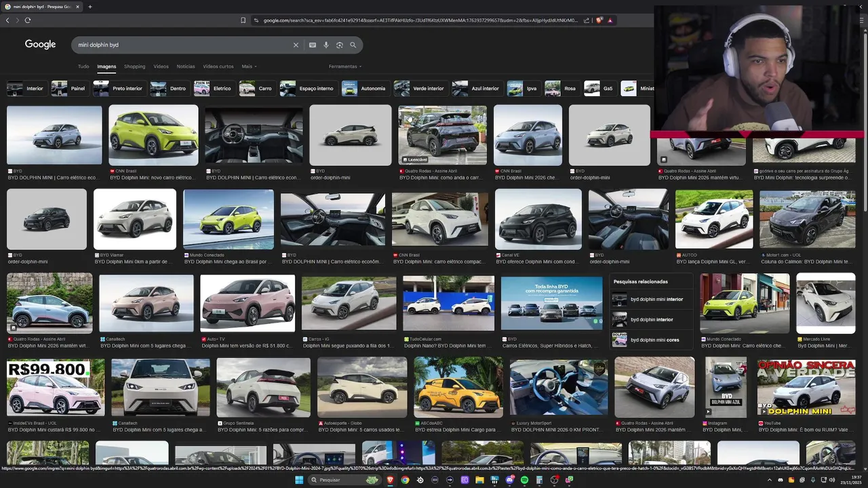The width and height of the screenshot is (868, 488).
Task: Open Brave from the taskbar
Action: pos(390,480)
